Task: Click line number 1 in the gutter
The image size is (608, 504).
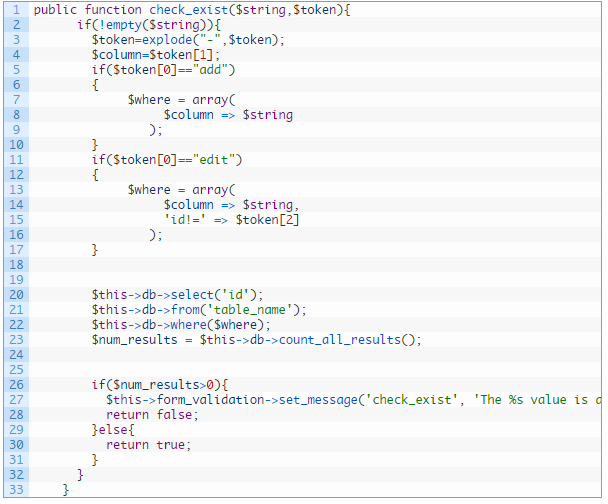Action: point(16,10)
